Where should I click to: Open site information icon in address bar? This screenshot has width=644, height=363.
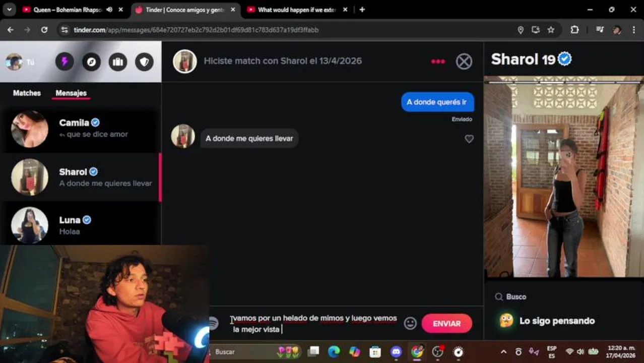pyautogui.click(x=64, y=30)
